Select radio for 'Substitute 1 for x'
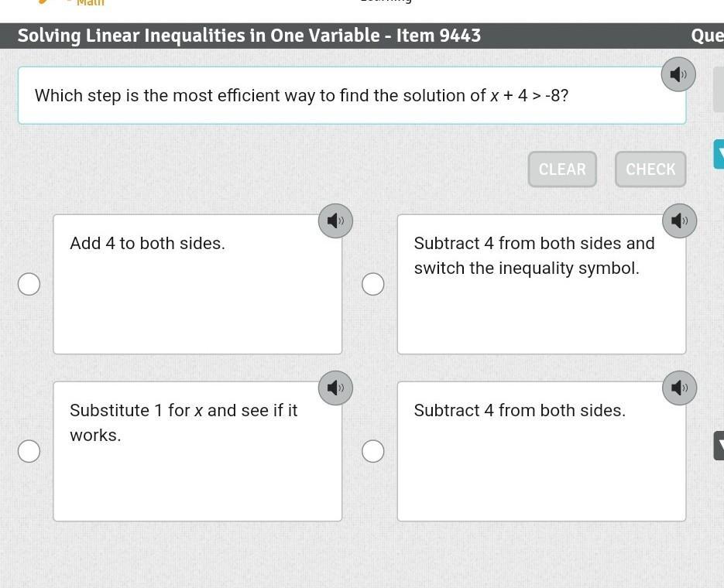 click(x=29, y=451)
